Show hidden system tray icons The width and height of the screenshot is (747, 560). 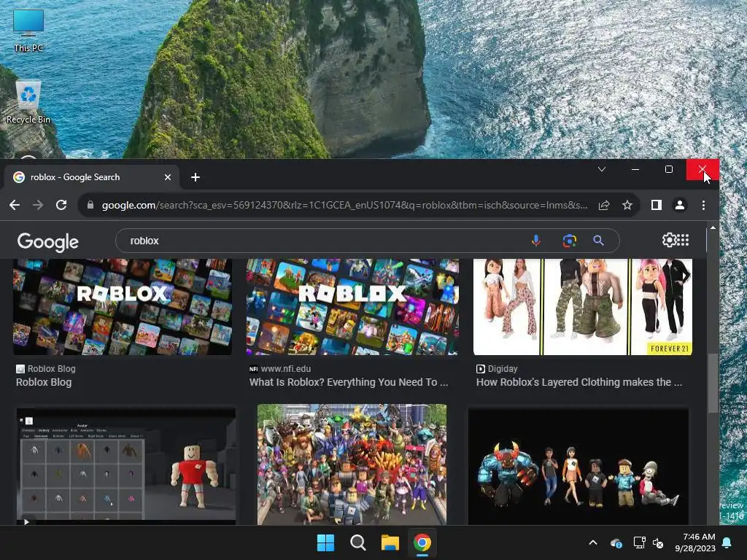[x=593, y=542]
